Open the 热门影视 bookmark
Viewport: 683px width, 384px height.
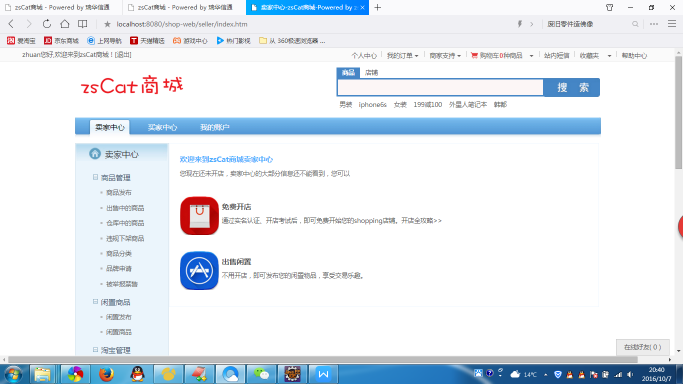click(x=233, y=40)
